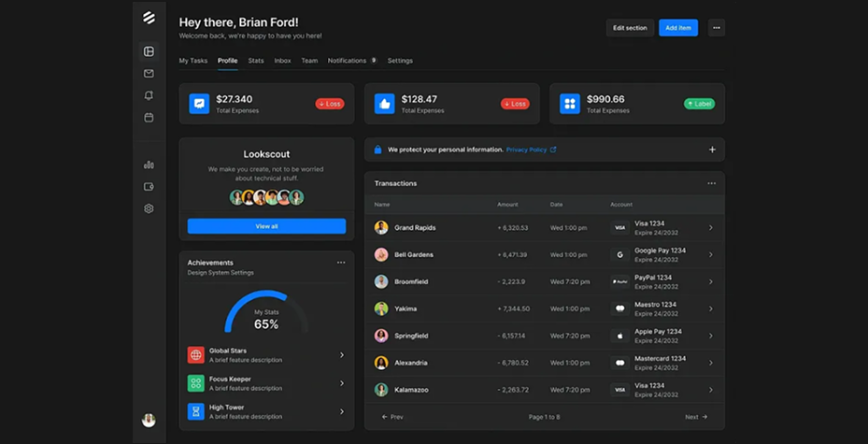The height and width of the screenshot is (444, 868).
Task: Click the High Tower hourglass icon
Action: coord(196,411)
